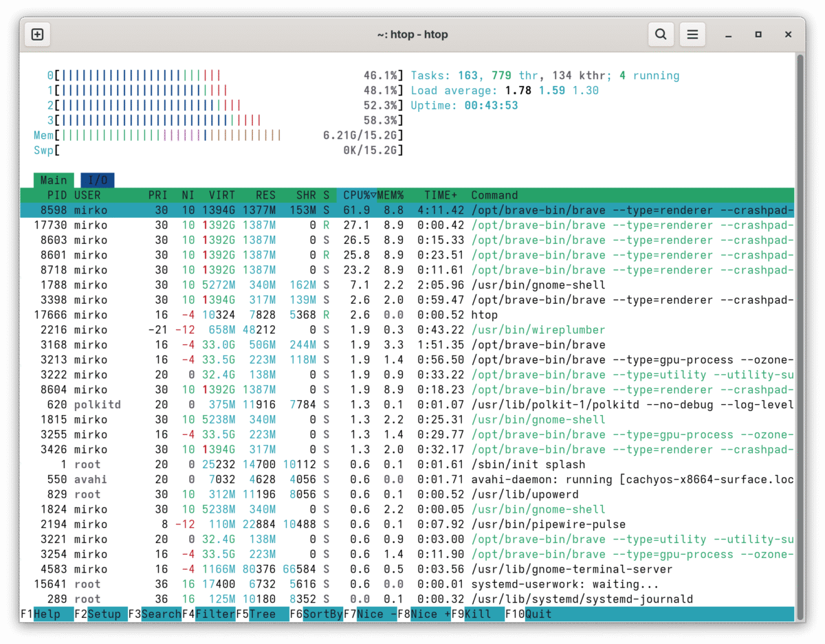Image resolution: width=825 pixels, height=644 pixels.
Task: Sort by the CPU% column header
Action: click(356, 195)
